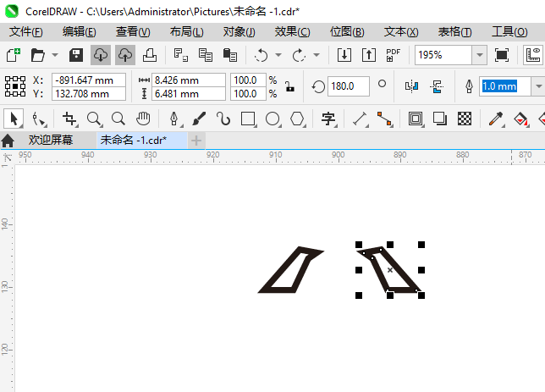Expand the Open dropdown arrow
This screenshot has height=392, width=545.
point(55,55)
